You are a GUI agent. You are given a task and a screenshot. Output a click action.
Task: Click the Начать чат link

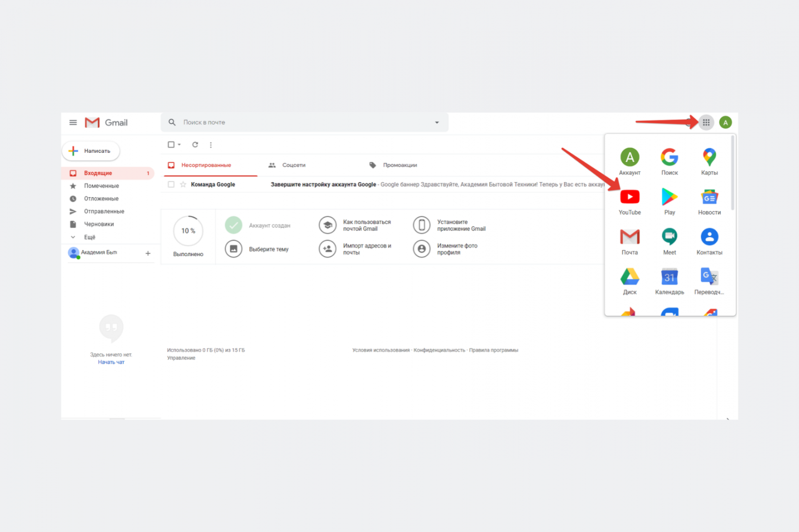pyautogui.click(x=111, y=362)
